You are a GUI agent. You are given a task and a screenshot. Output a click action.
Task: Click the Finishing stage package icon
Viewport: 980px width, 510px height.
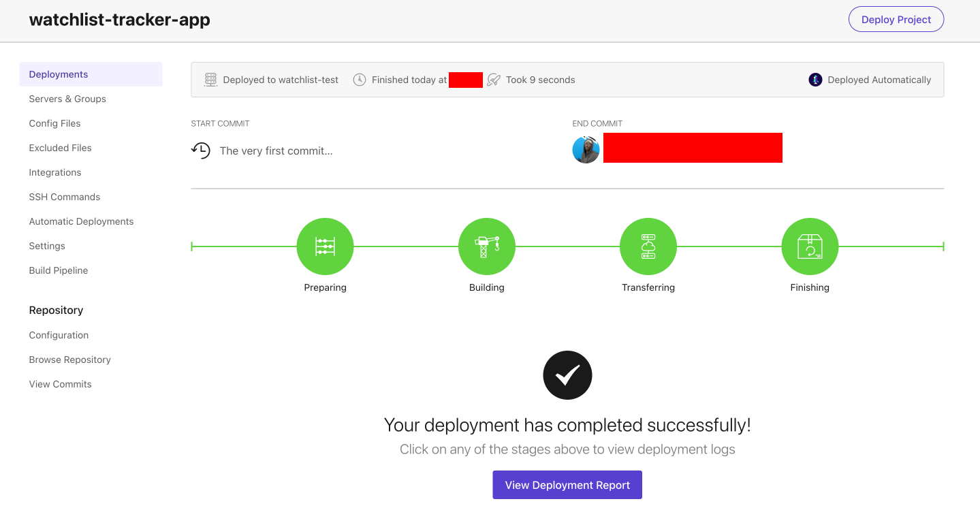click(x=810, y=246)
